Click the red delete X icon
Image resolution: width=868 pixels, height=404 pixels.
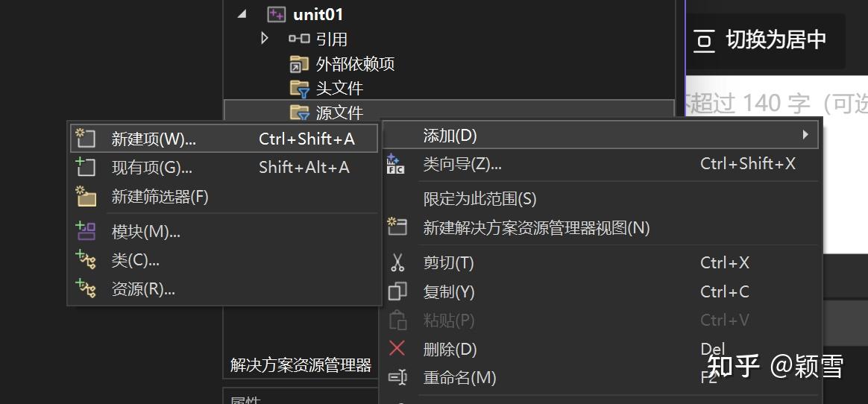click(397, 349)
